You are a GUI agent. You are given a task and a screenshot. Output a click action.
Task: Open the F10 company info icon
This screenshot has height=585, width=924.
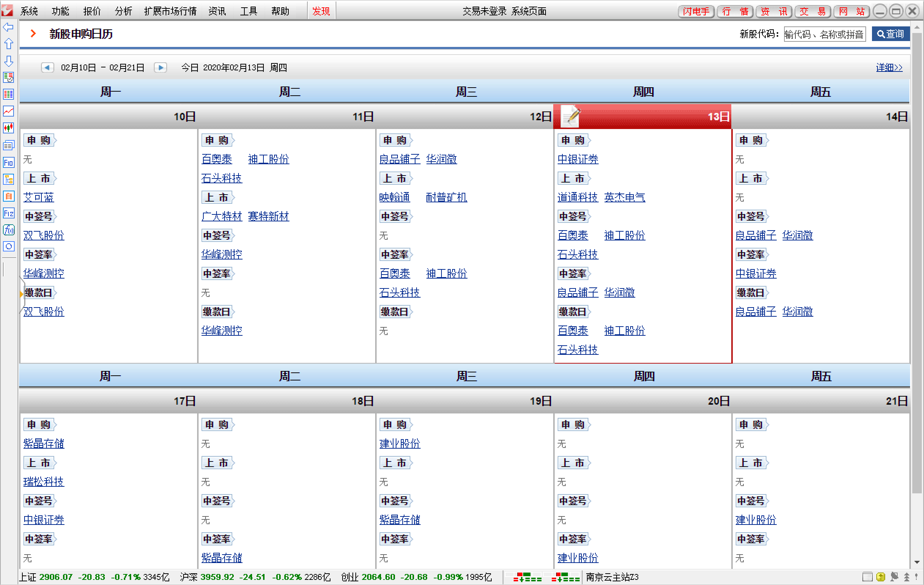8,162
